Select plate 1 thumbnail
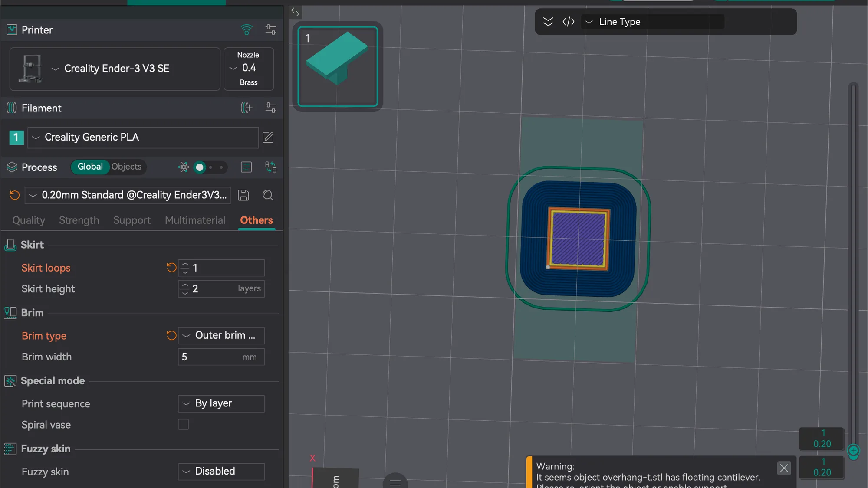The height and width of the screenshot is (488, 868). (x=338, y=66)
